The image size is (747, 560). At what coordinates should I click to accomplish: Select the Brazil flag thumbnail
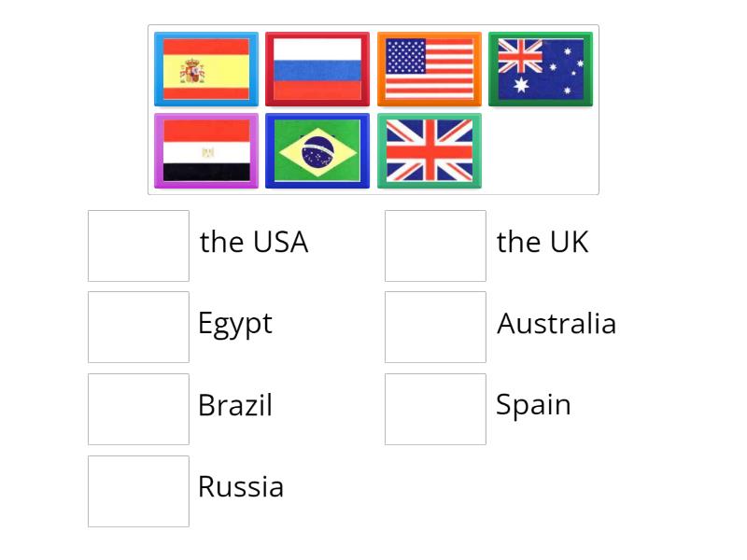[x=317, y=150]
